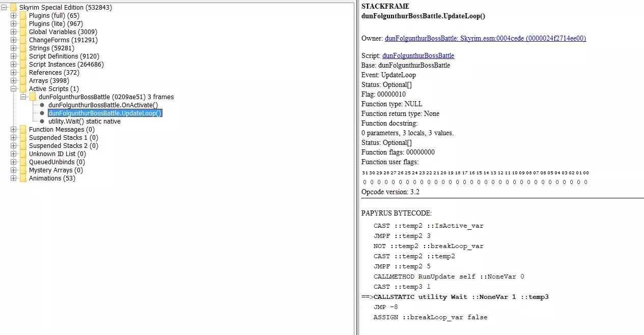Select the utility.Wait() static native frame
This screenshot has height=335, width=644.
coord(85,121)
